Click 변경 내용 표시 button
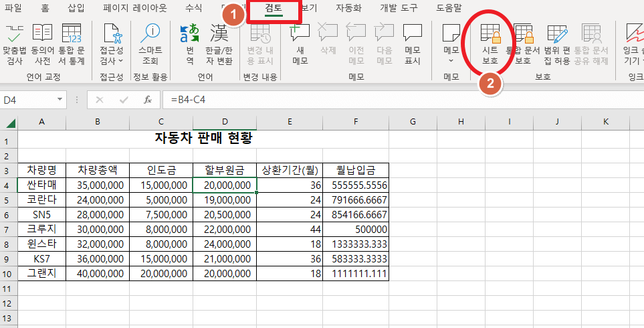The image size is (644, 328). coord(260,44)
